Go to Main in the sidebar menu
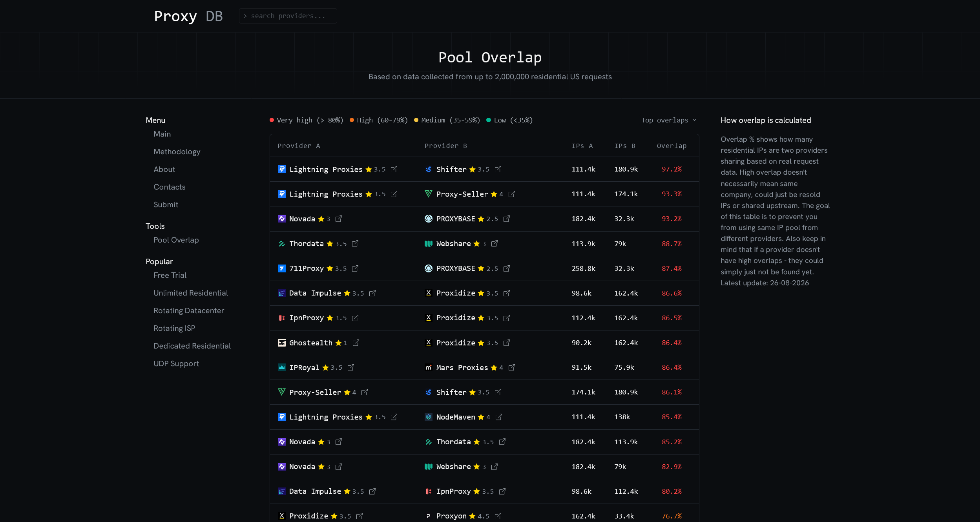The width and height of the screenshot is (980, 522). coord(162,134)
